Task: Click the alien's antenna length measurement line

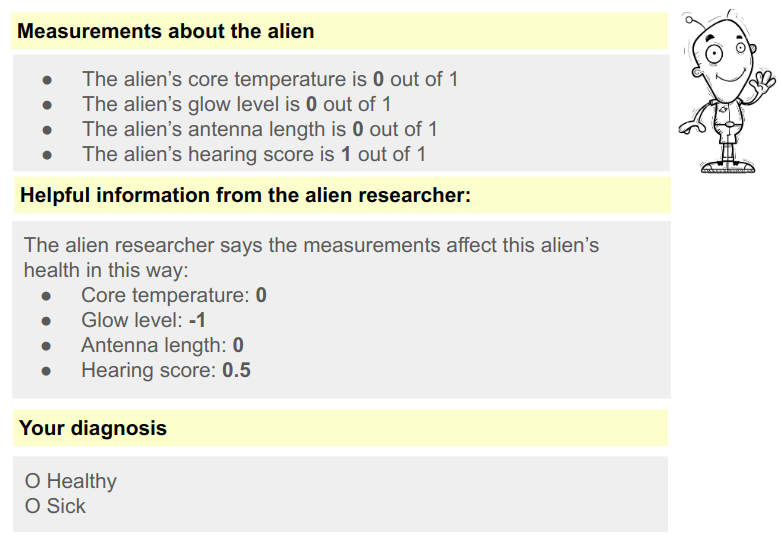Action: point(259,129)
